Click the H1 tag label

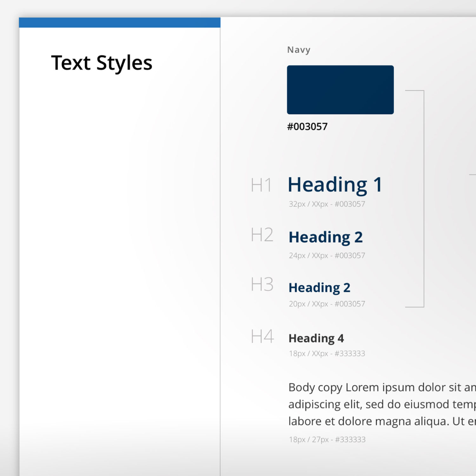[x=261, y=185]
